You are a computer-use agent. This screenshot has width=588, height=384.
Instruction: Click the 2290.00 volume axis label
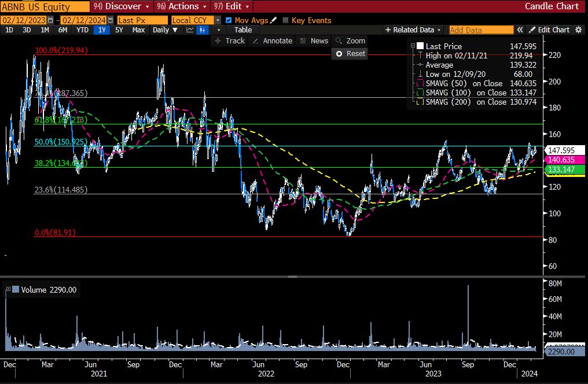tap(564, 352)
